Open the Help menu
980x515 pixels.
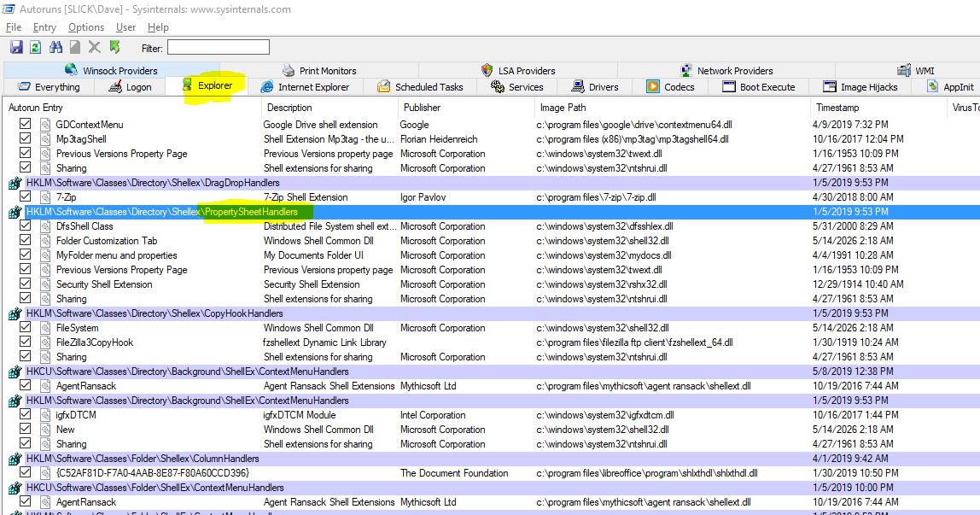click(158, 27)
